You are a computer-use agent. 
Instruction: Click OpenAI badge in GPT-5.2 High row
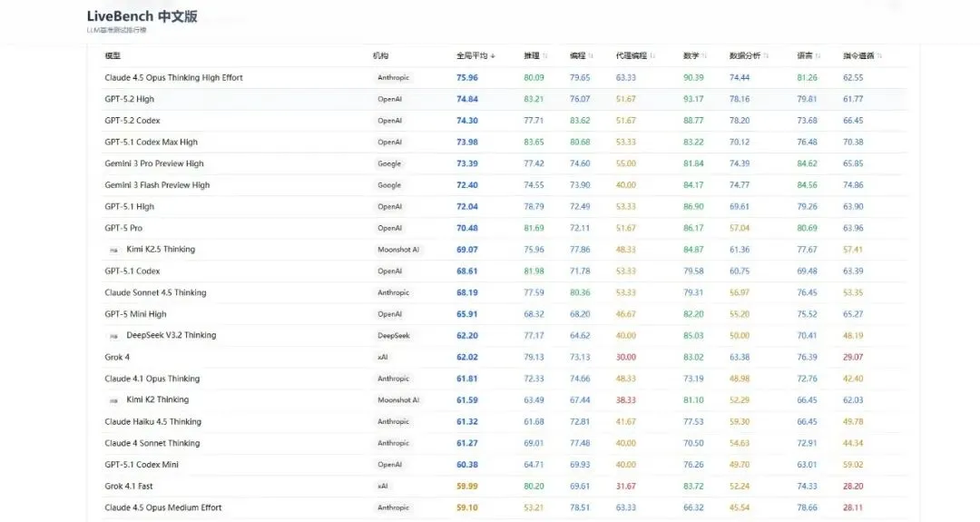pyautogui.click(x=389, y=99)
